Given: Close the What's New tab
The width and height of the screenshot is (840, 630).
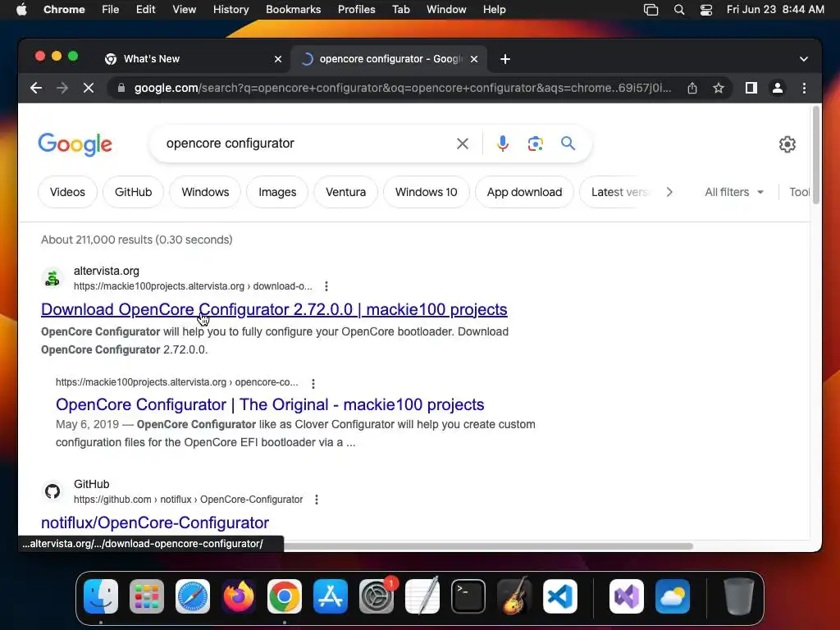Looking at the screenshot, I should (278, 59).
